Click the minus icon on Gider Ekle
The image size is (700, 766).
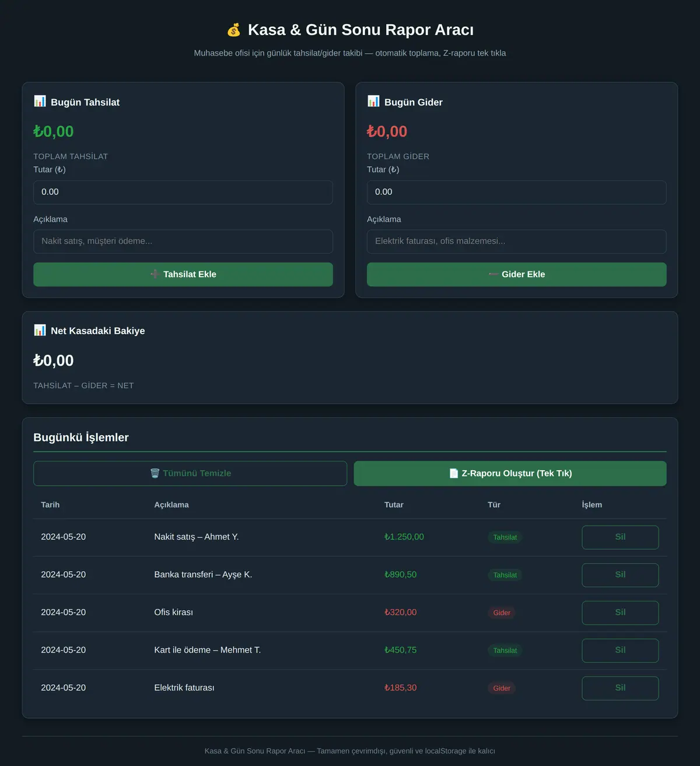coord(493,274)
